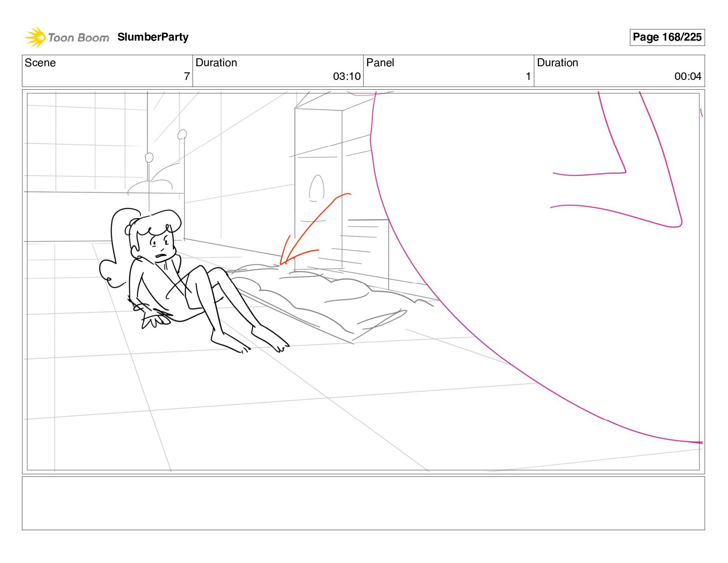
Task: Click the empty notes box below the panel
Action: [363, 503]
